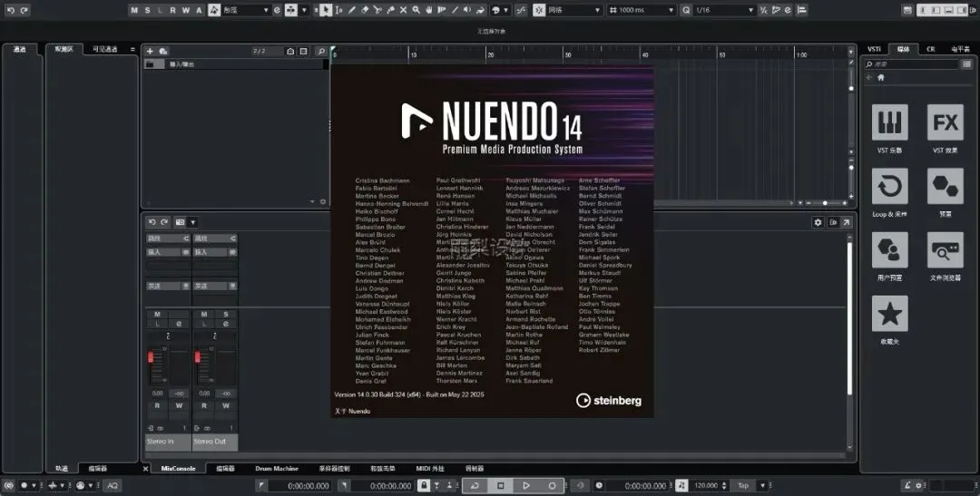980x496 pixels.
Task: Mute the Stereo In channel
Action: [x=157, y=315]
